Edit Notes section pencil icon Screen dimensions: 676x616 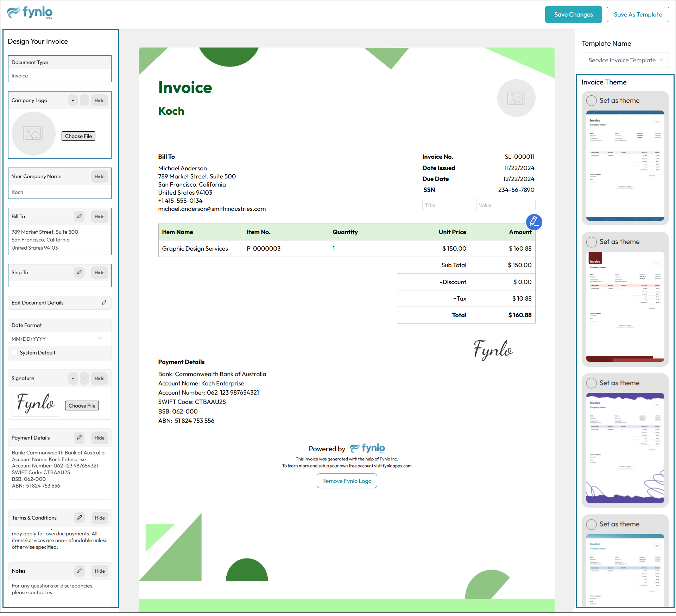coord(80,571)
